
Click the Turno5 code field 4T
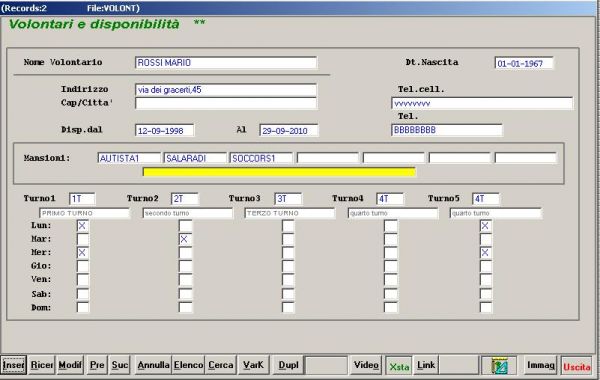click(x=486, y=199)
